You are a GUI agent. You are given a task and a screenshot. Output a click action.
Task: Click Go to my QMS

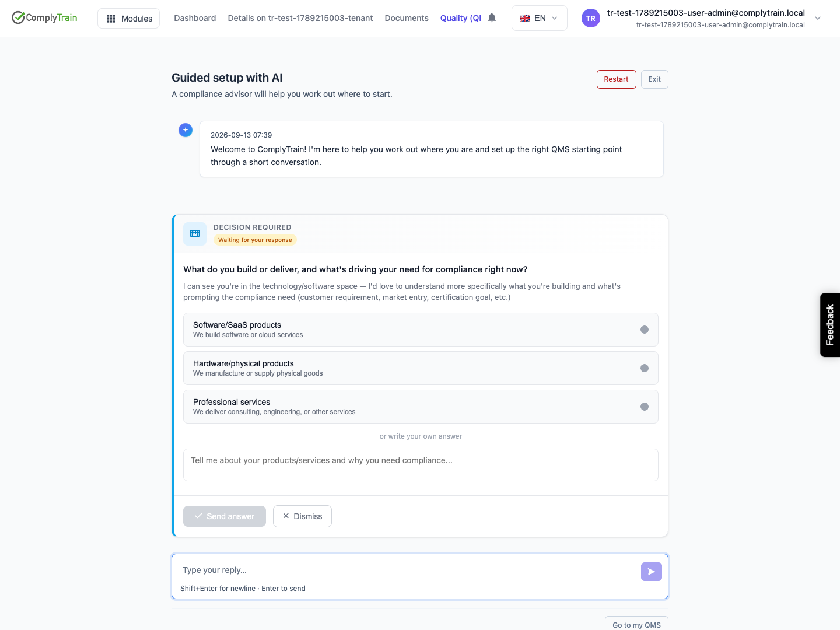(x=636, y=624)
